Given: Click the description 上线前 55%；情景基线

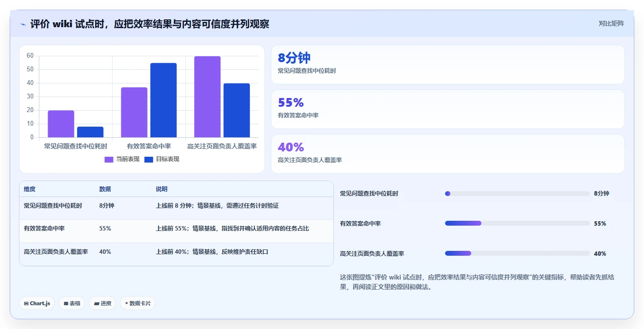Looking at the screenshot, I should 232,229.
